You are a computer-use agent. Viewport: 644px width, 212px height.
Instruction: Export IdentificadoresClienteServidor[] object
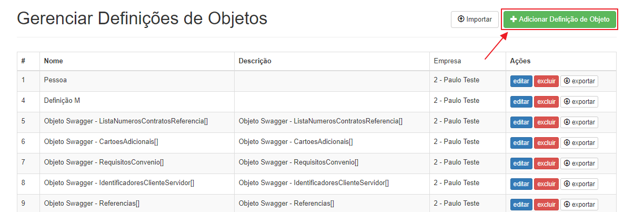coord(579,184)
